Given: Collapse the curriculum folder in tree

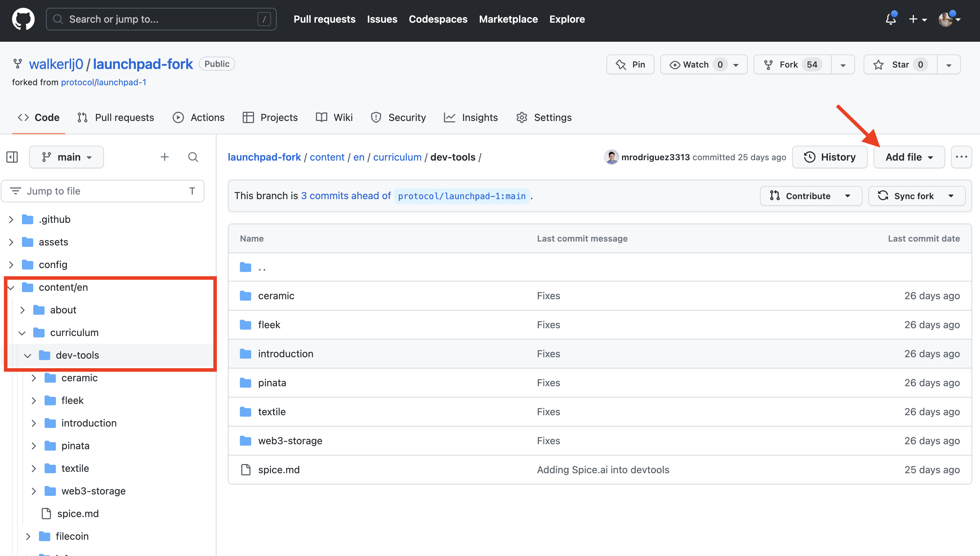Looking at the screenshot, I should point(22,332).
